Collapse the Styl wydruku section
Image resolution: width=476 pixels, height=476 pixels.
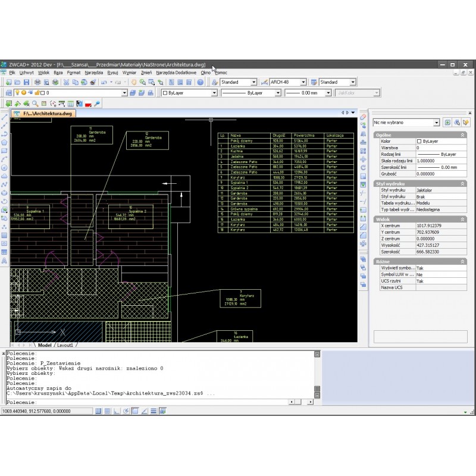click(462, 184)
